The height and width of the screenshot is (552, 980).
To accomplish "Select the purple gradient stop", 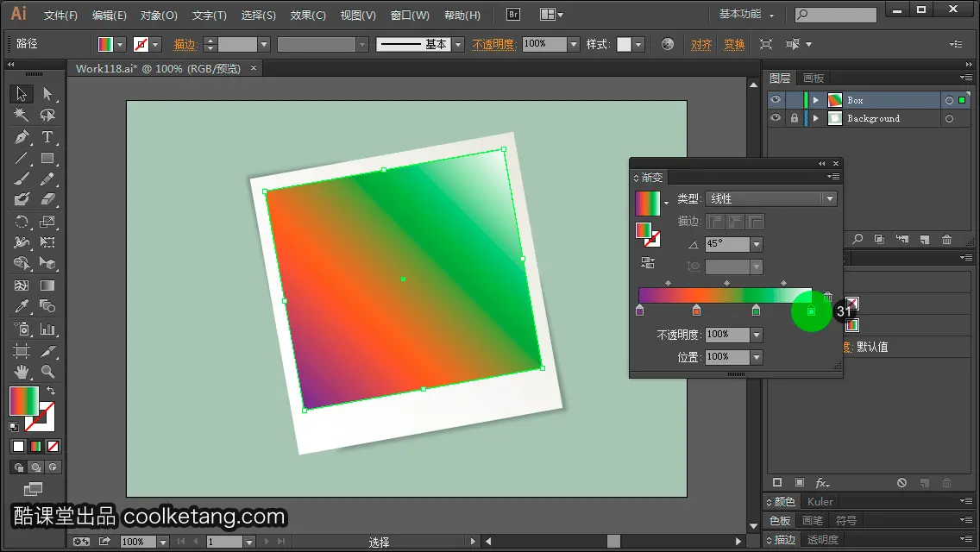I will 639,310.
